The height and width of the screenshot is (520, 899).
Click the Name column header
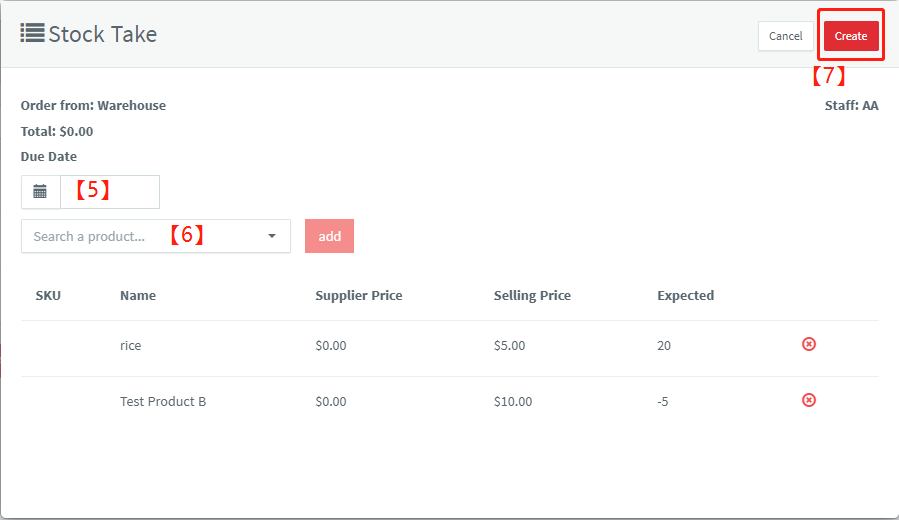coord(138,295)
